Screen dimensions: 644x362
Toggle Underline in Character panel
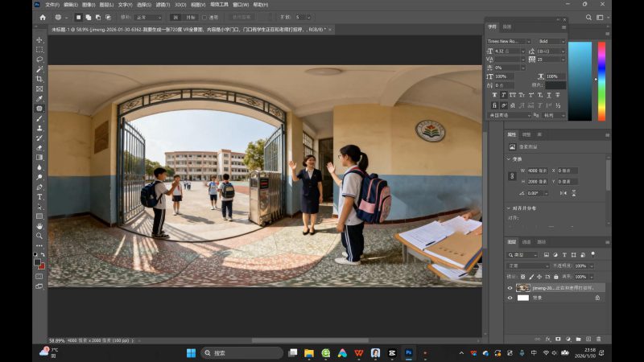click(x=549, y=95)
